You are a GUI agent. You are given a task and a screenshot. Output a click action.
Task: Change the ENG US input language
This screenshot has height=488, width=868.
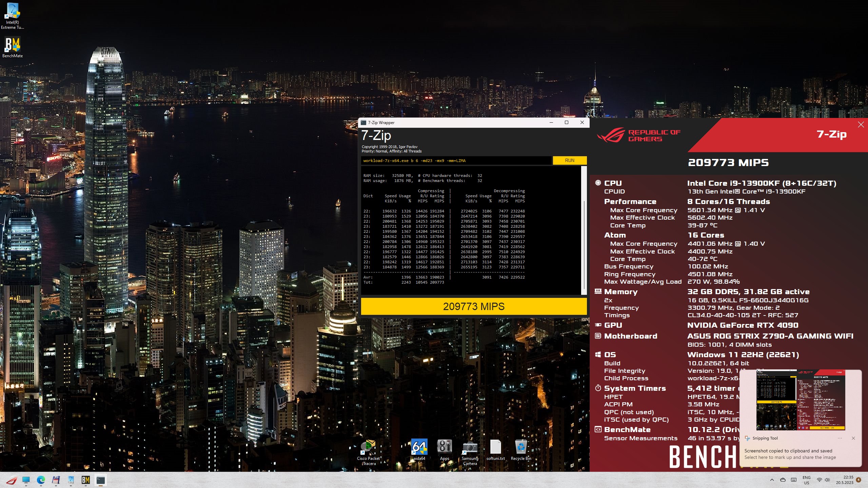(806, 480)
